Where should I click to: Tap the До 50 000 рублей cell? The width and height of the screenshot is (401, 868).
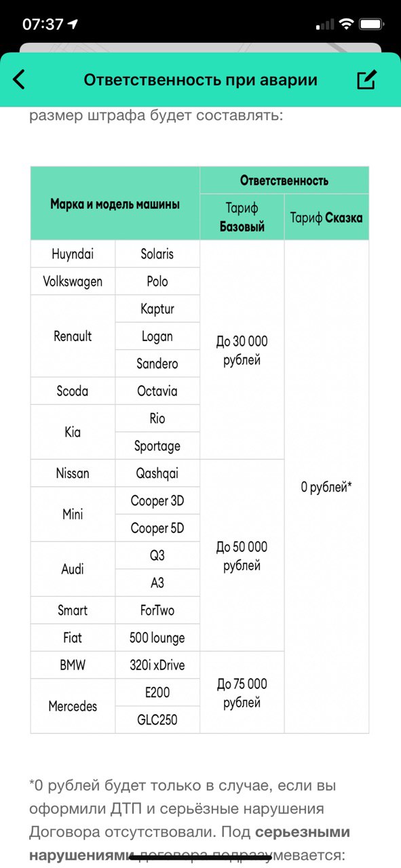click(x=242, y=555)
